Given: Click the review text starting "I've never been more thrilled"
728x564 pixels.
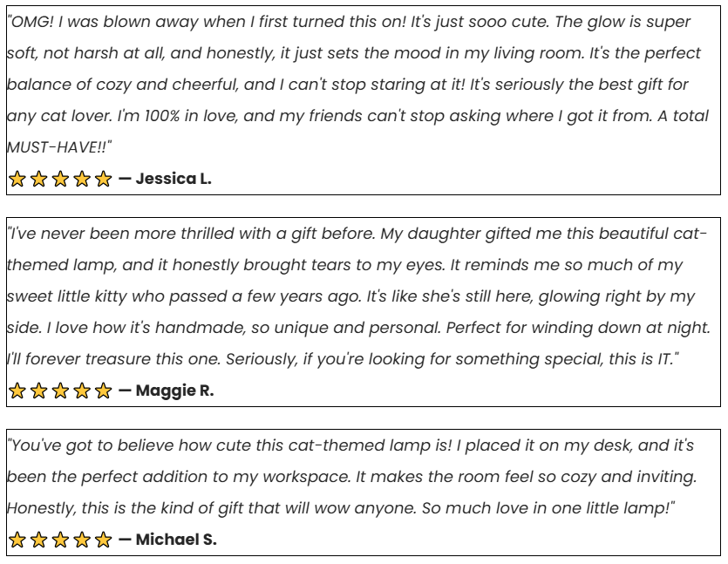Looking at the screenshot, I should pos(349,296).
